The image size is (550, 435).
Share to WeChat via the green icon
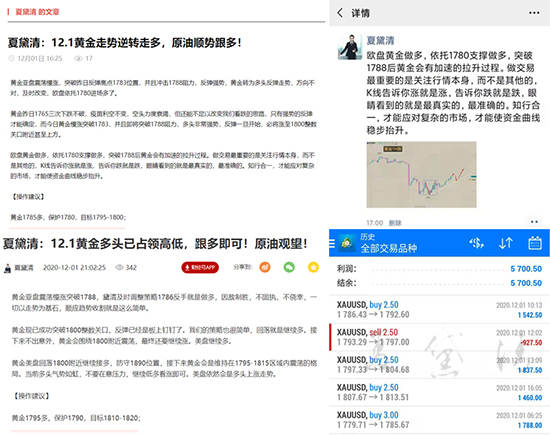289,267
